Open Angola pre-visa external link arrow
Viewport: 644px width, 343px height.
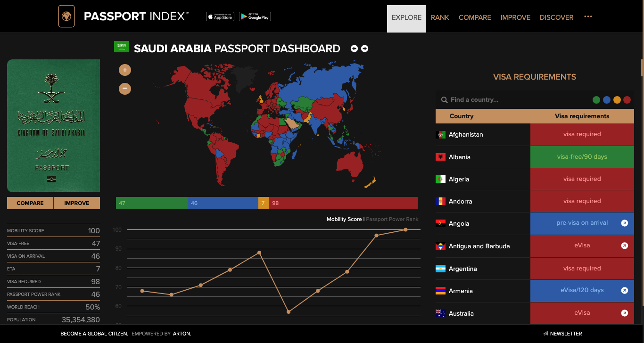(624, 223)
